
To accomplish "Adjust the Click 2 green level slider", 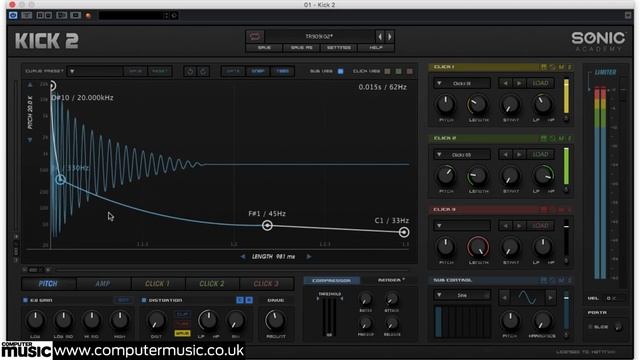I will [566, 167].
